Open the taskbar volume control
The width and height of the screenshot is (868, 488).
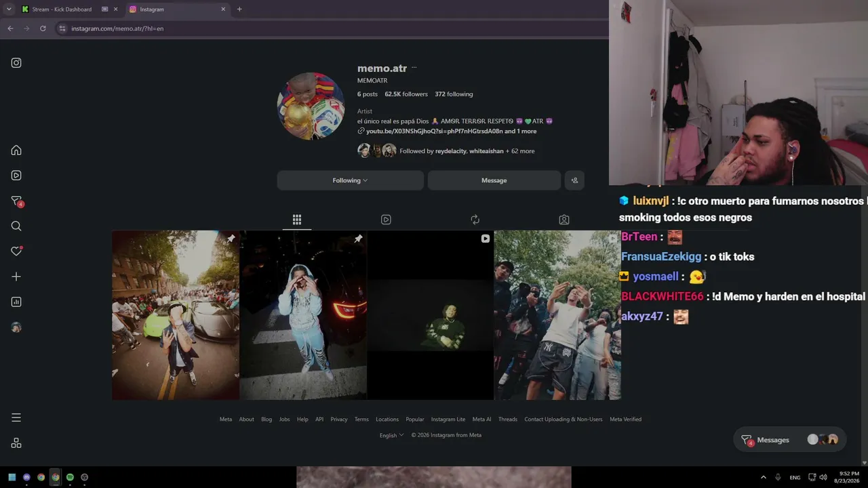(x=823, y=477)
